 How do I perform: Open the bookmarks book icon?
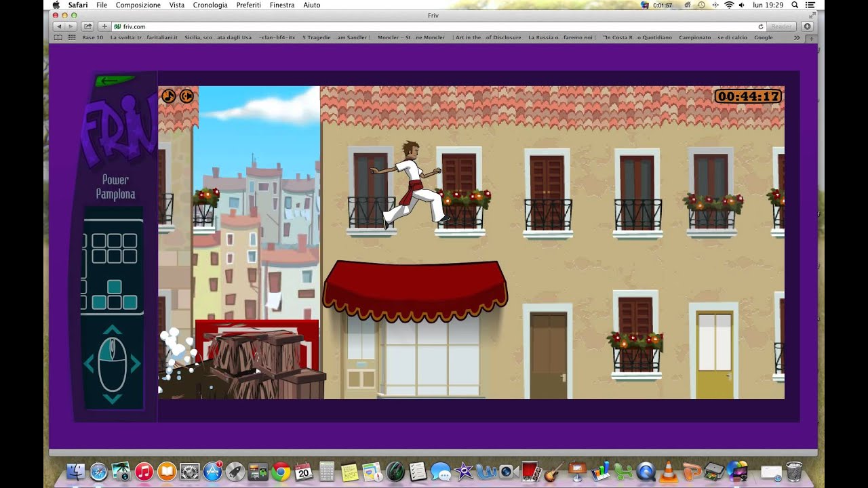58,38
